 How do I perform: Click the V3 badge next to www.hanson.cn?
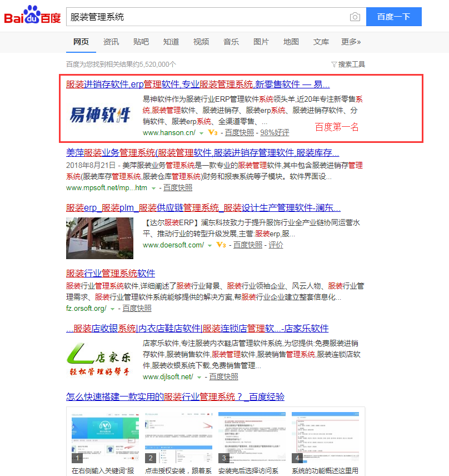213,133
